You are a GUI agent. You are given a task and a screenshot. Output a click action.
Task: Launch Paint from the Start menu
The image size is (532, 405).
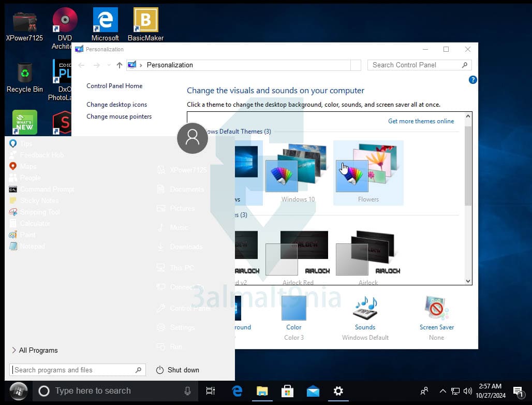pyautogui.click(x=22, y=235)
